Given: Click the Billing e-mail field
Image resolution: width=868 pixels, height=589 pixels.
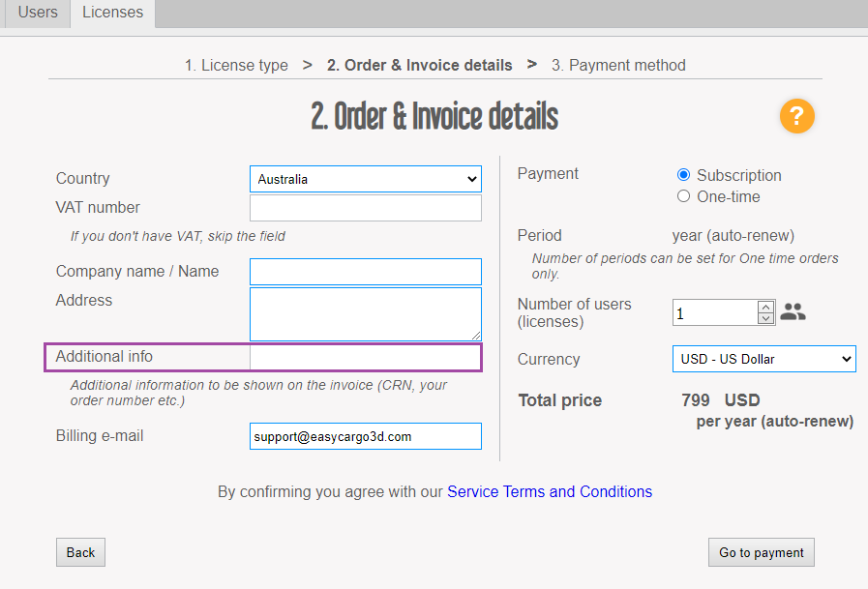Looking at the screenshot, I should coord(365,436).
